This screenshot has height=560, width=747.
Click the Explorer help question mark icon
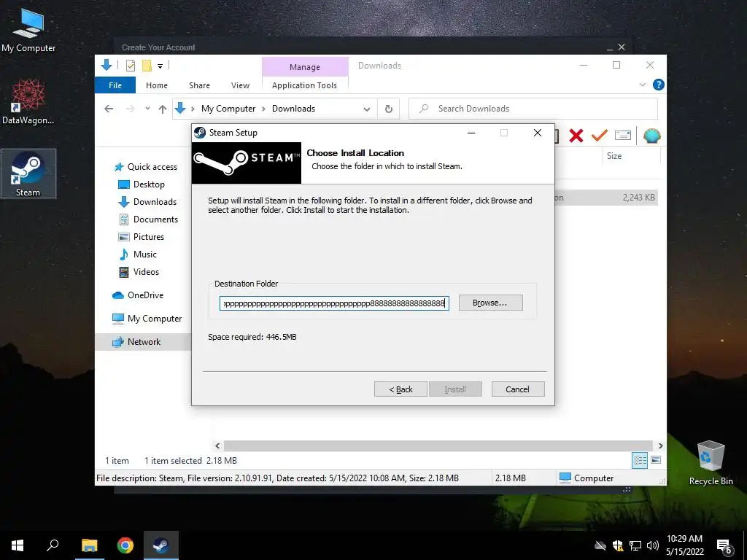(659, 85)
